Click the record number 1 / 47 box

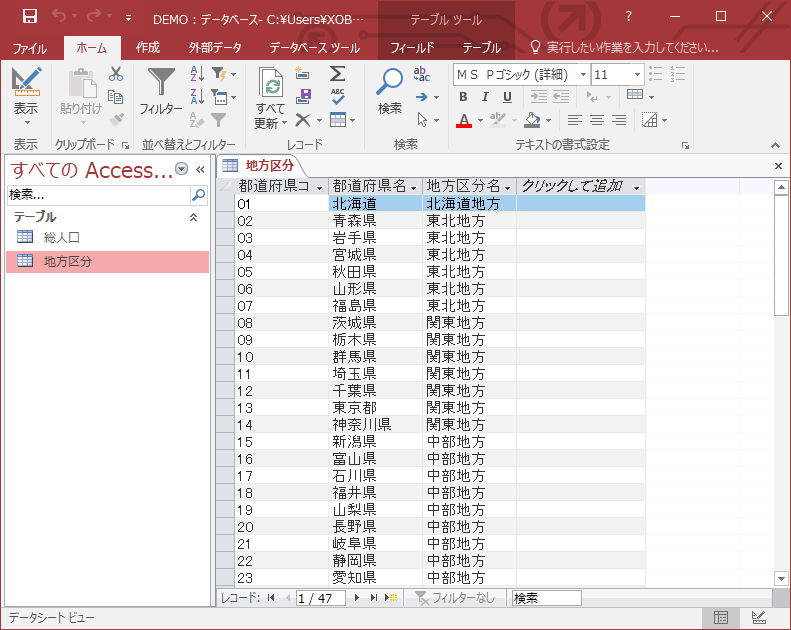coord(320,598)
